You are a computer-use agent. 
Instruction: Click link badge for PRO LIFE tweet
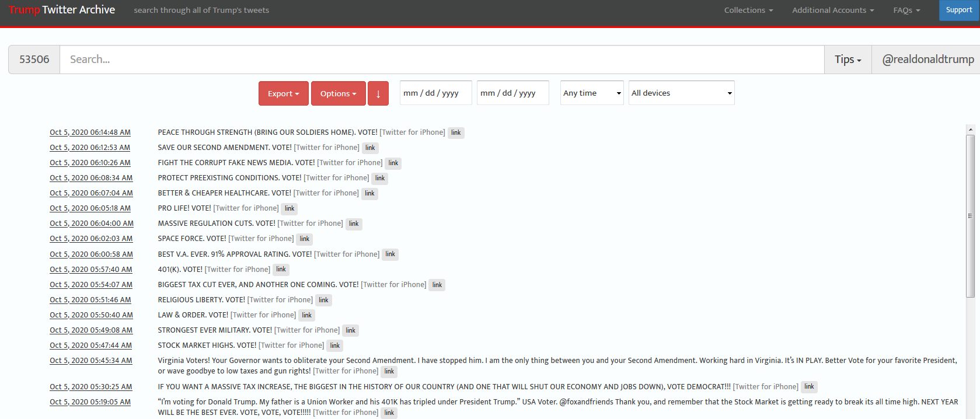click(x=290, y=209)
